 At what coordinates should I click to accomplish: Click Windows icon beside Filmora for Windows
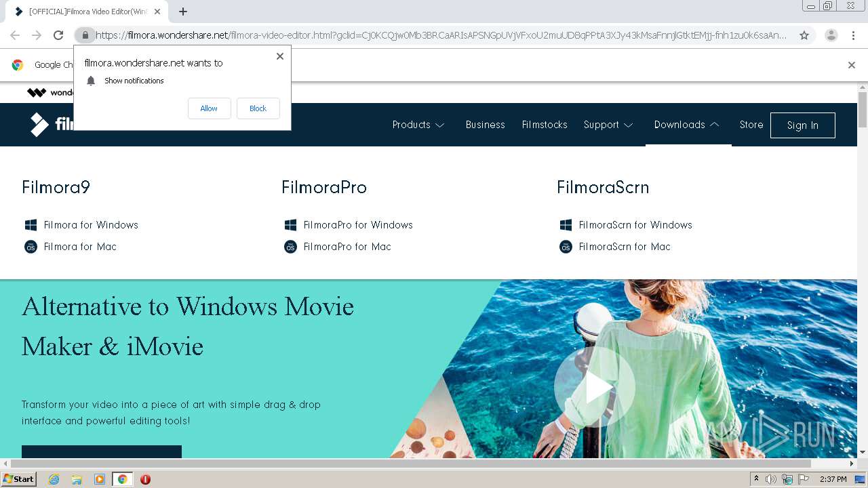(31, 225)
